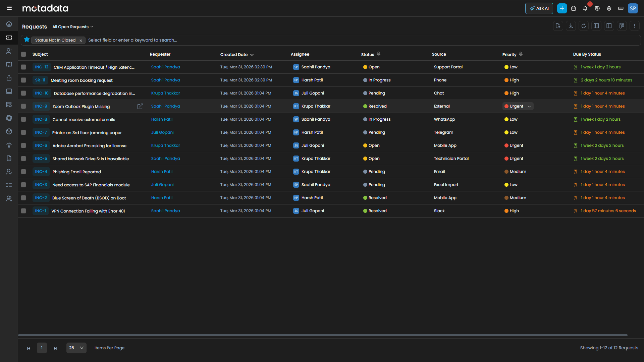Toggle the select-all checkbox in the header row

point(23,54)
